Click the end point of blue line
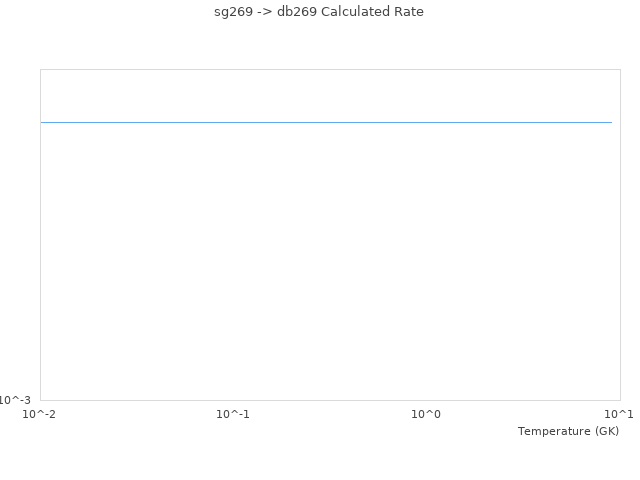The image size is (640, 480). pyautogui.click(x=611, y=122)
